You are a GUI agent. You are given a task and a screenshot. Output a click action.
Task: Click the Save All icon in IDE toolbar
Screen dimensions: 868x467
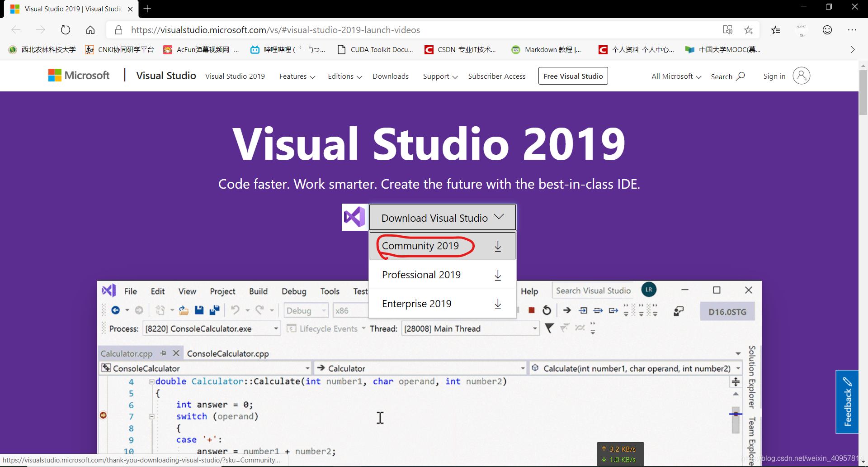(214, 310)
